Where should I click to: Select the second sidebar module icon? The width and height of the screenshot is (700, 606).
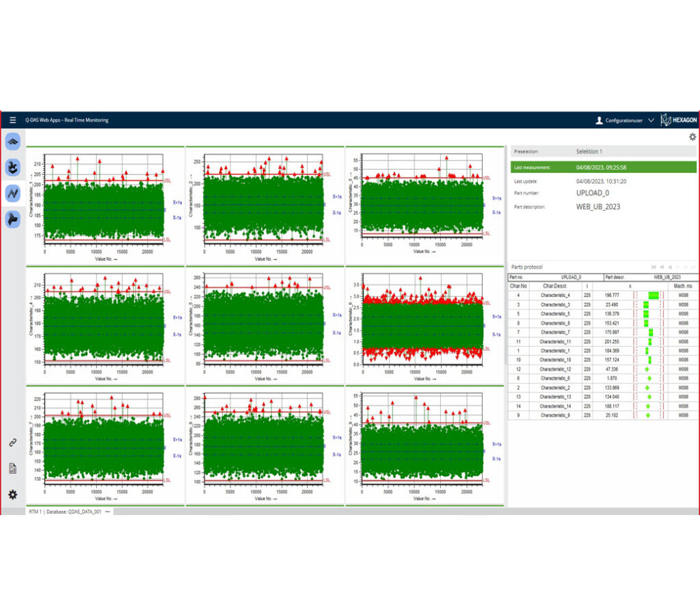[x=12, y=167]
